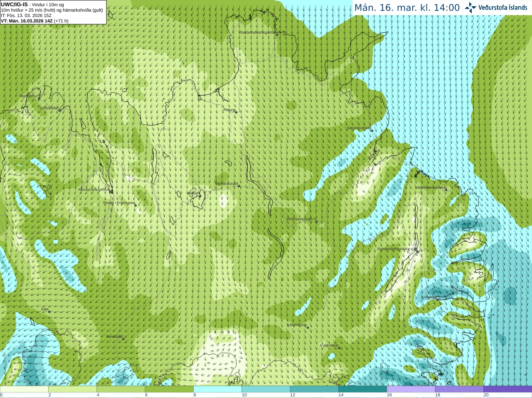532x398 pixels.
Task: Click the '8' tick on the wind scale
Action: tap(195, 395)
